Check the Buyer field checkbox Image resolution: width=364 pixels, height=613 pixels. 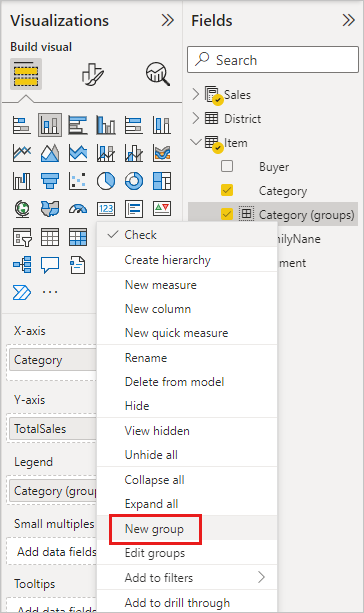227,166
